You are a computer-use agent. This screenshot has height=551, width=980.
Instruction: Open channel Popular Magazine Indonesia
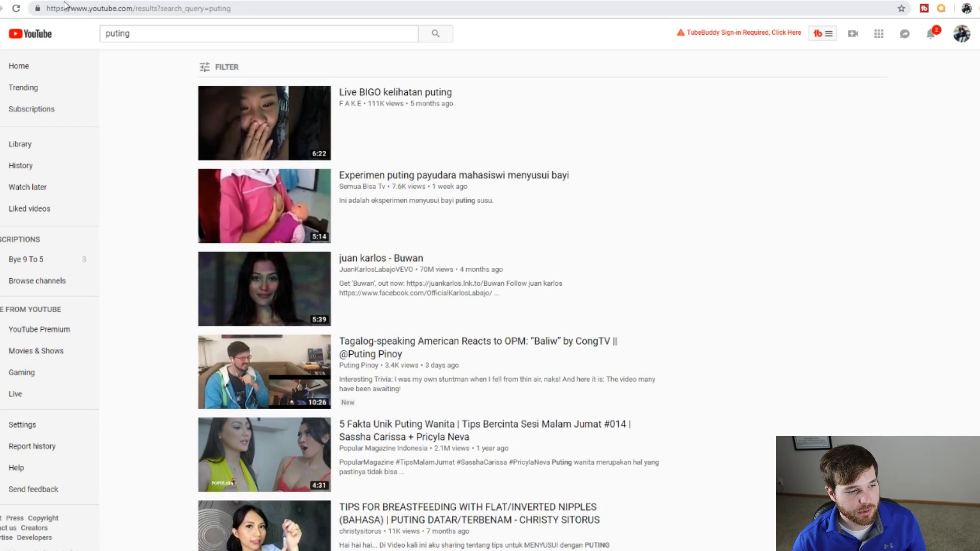coord(383,448)
